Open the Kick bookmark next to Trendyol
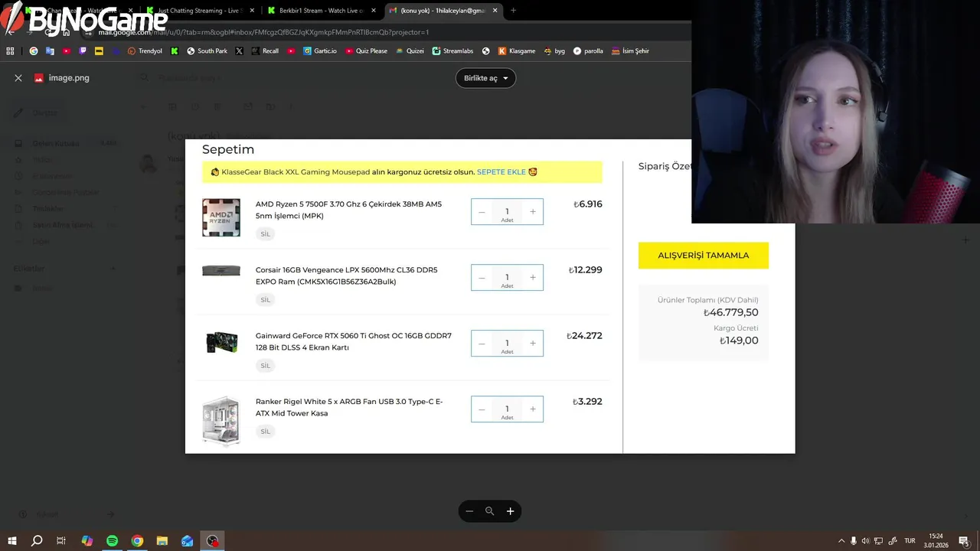This screenshot has height=551, width=980. [175, 51]
